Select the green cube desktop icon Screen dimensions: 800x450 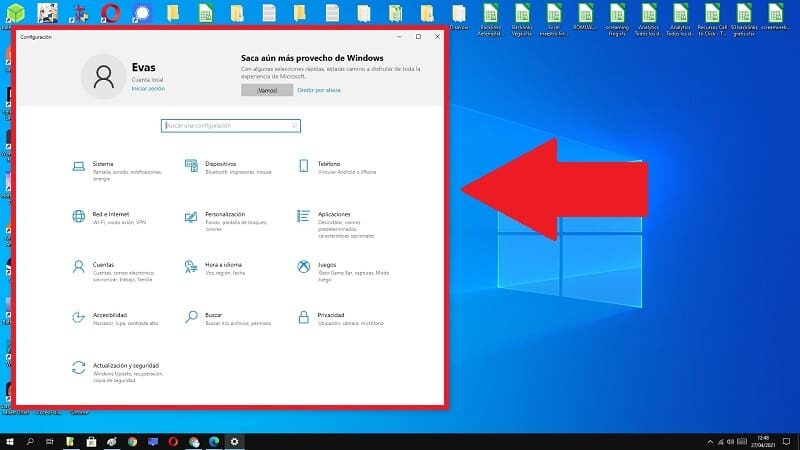[x=15, y=13]
